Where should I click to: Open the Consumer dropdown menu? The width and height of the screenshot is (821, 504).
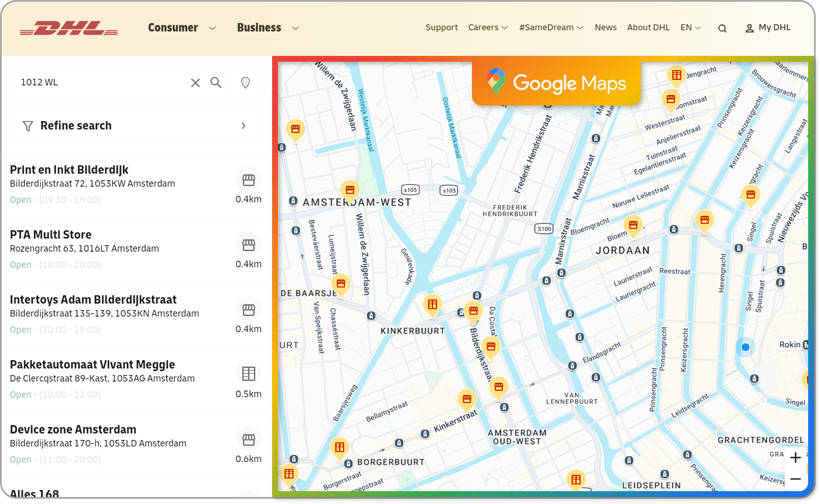(182, 27)
